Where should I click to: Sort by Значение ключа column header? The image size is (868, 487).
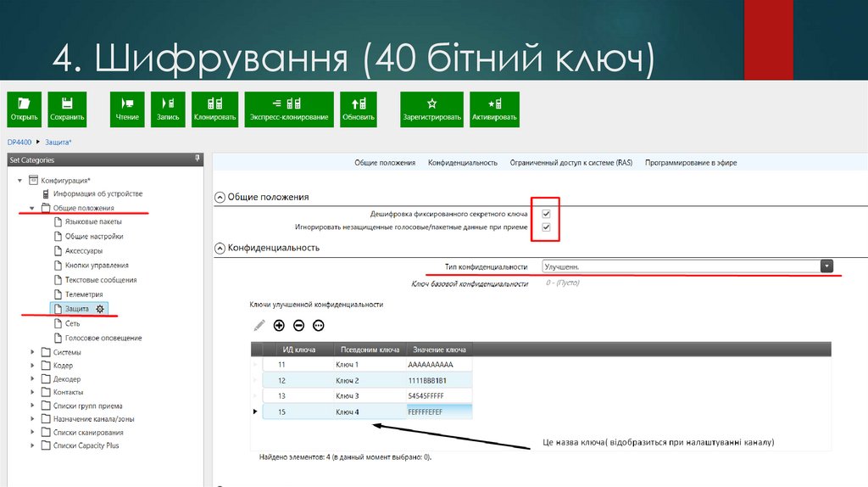click(440, 350)
